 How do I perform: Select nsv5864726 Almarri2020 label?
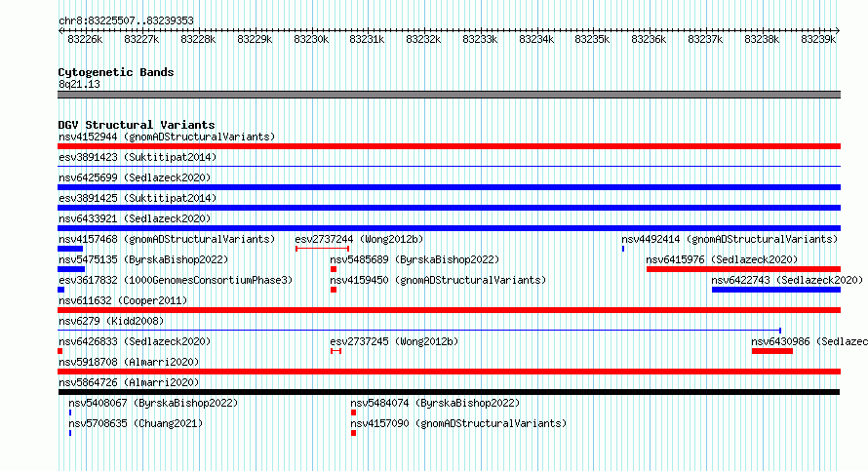click(129, 382)
